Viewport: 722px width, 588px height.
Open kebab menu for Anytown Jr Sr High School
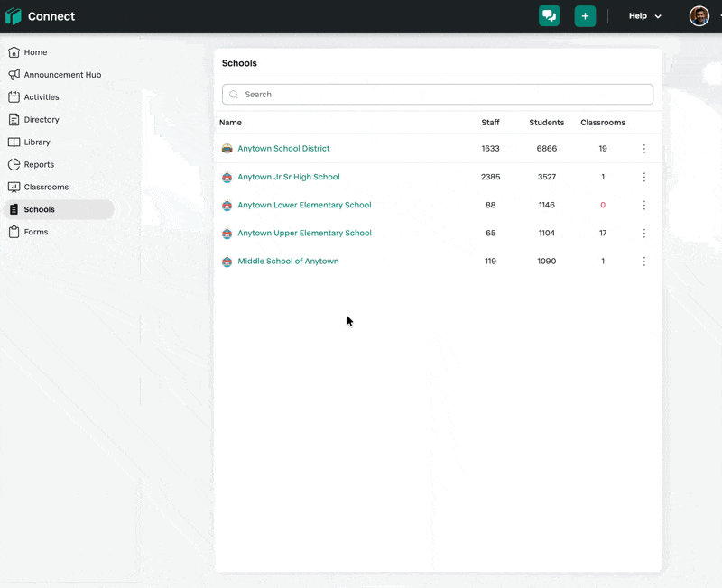coord(644,177)
